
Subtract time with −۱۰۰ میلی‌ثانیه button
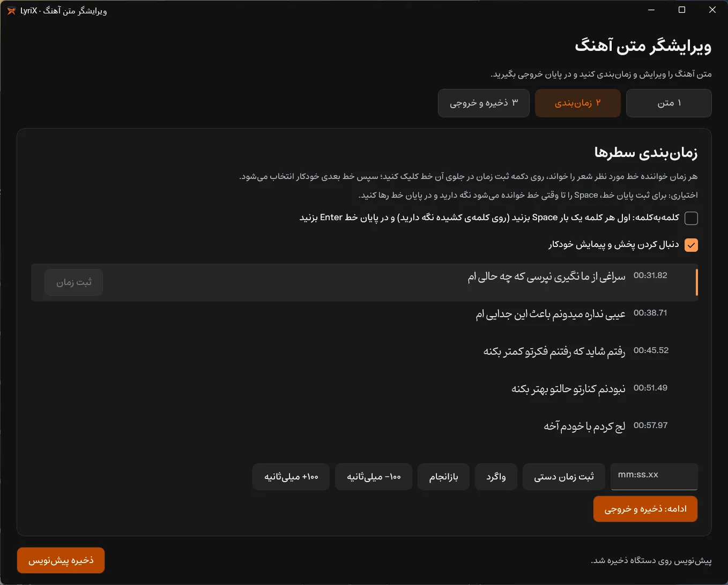[x=374, y=477]
